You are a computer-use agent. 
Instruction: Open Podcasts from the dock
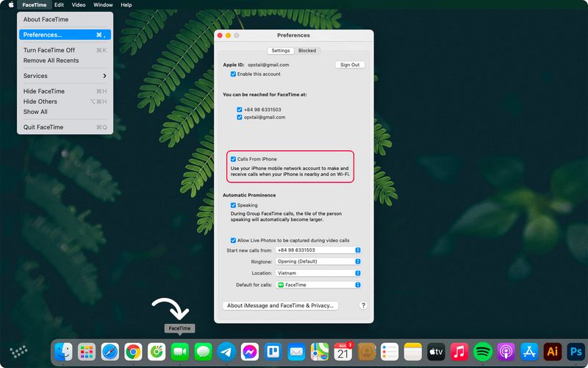click(506, 352)
